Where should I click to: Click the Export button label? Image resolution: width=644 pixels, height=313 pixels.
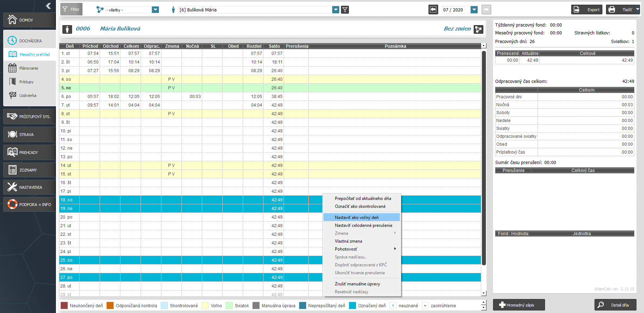click(593, 10)
